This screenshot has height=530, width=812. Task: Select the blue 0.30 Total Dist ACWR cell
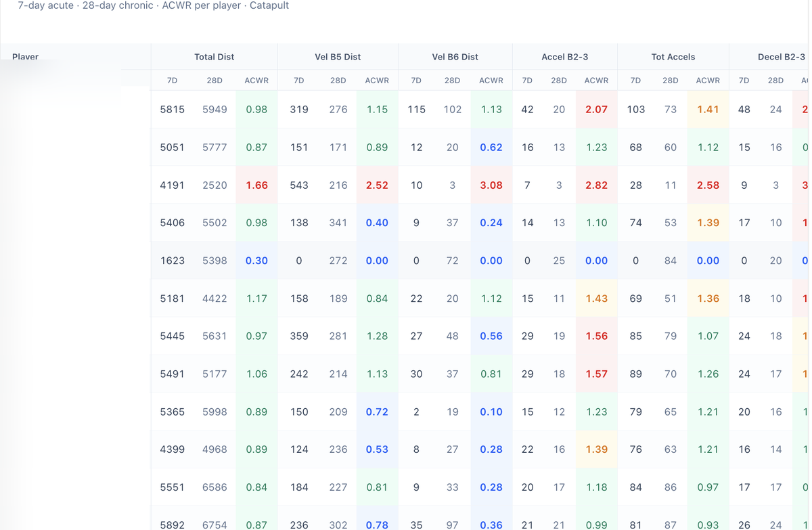click(256, 261)
